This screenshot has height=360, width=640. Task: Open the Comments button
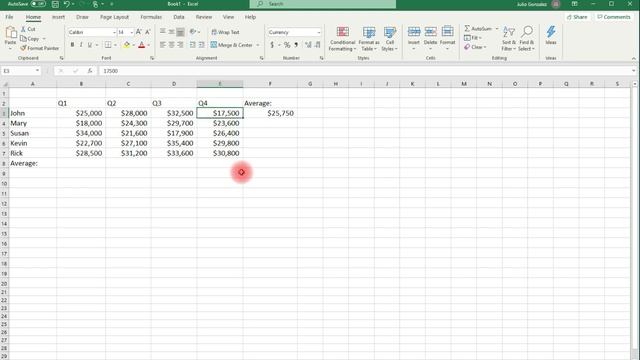[613, 17]
